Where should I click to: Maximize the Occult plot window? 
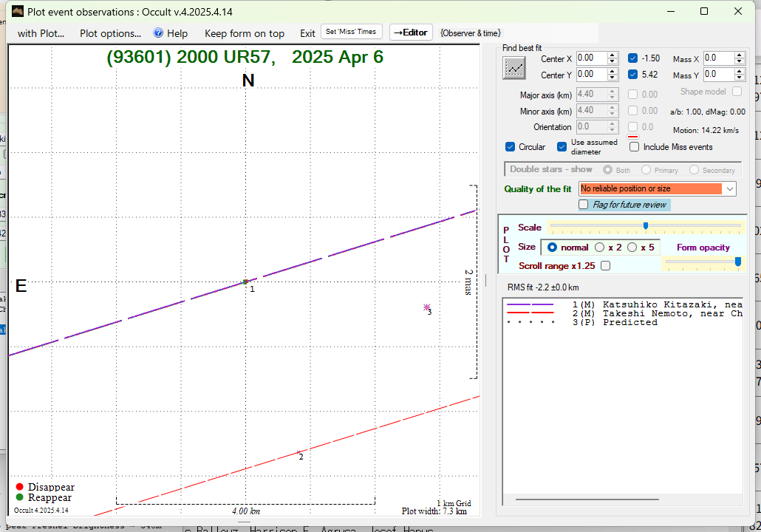point(704,11)
